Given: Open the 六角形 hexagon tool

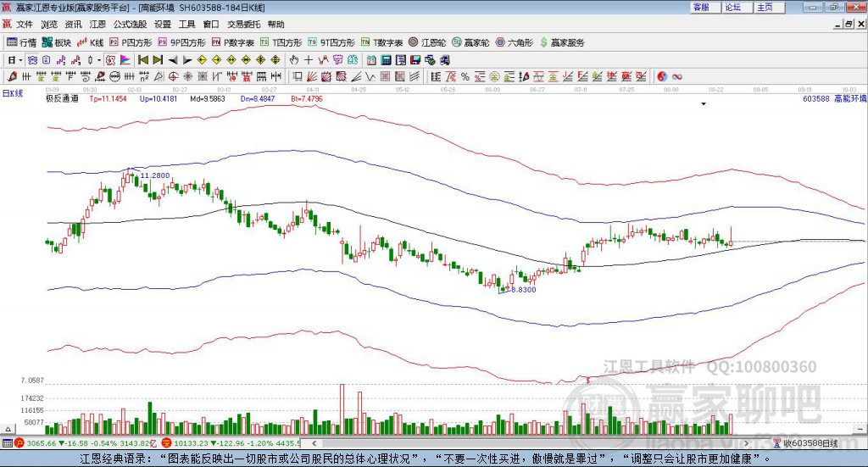Looking at the screenshot, I should (514, 42).
